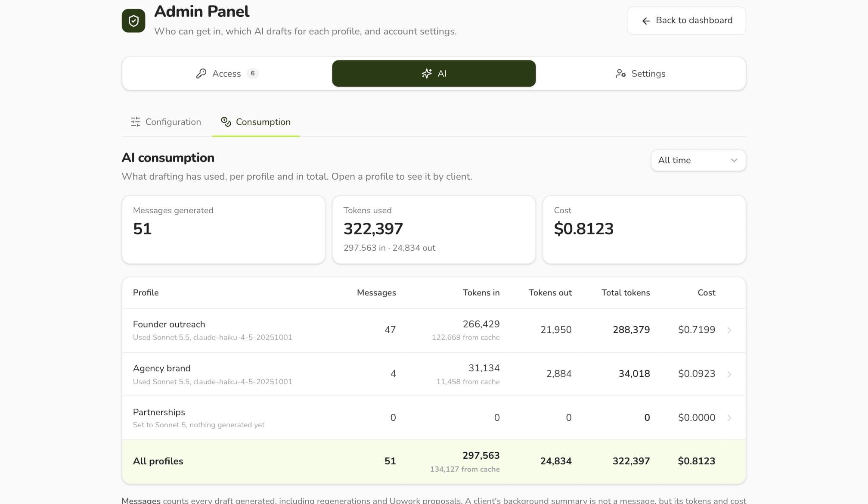This screenshot has height=504, width=868.
Task: Click the Access count badge showing 6
Action: [253, 73]
